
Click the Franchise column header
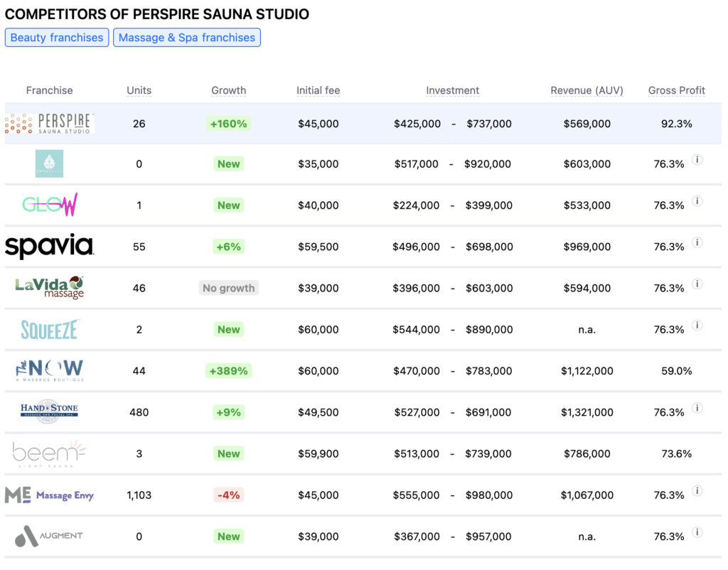point(49,90)
